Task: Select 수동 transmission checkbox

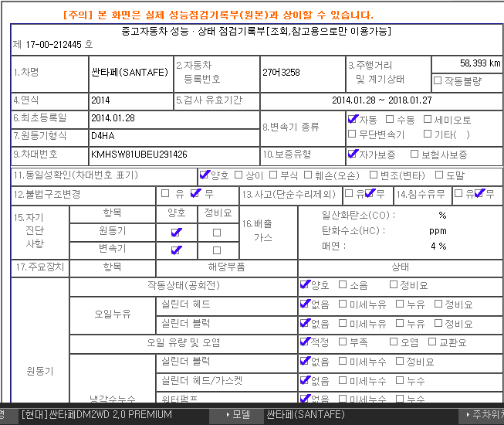Action: click(388, 120)
